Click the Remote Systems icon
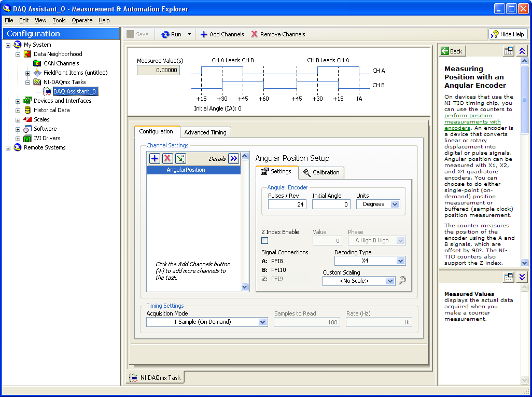This screenshot has width=532, height=397. [x=17, y=147]
